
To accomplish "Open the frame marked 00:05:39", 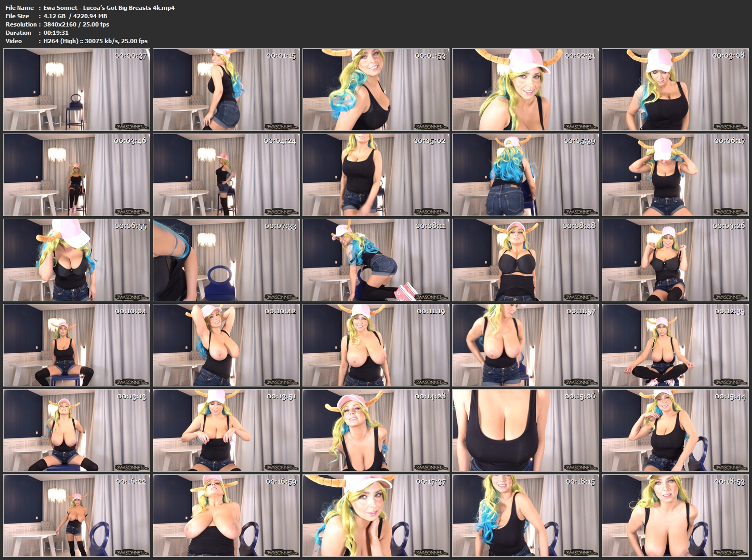I will click(x=525, y=175).
